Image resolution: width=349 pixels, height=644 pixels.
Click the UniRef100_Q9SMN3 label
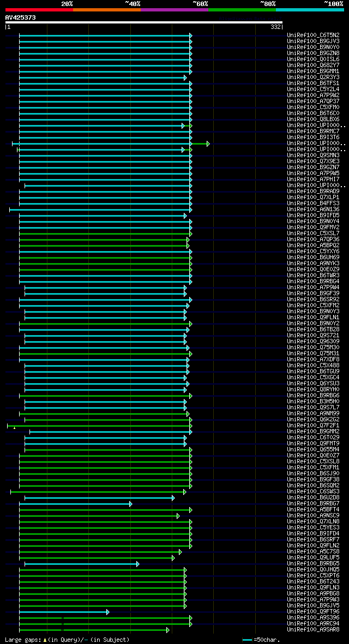click(313, 156)
